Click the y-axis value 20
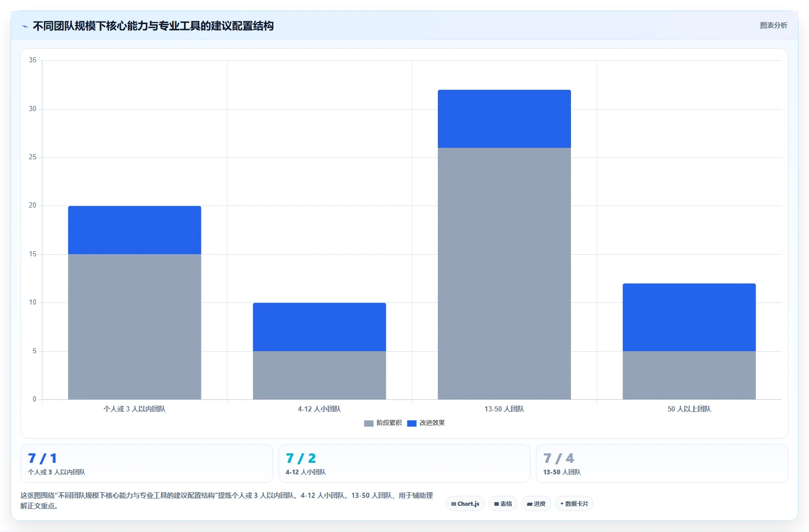 coord(33,205)
